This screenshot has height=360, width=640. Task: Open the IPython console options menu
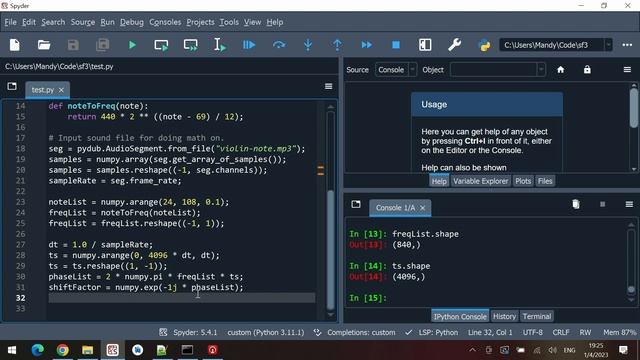629,204
